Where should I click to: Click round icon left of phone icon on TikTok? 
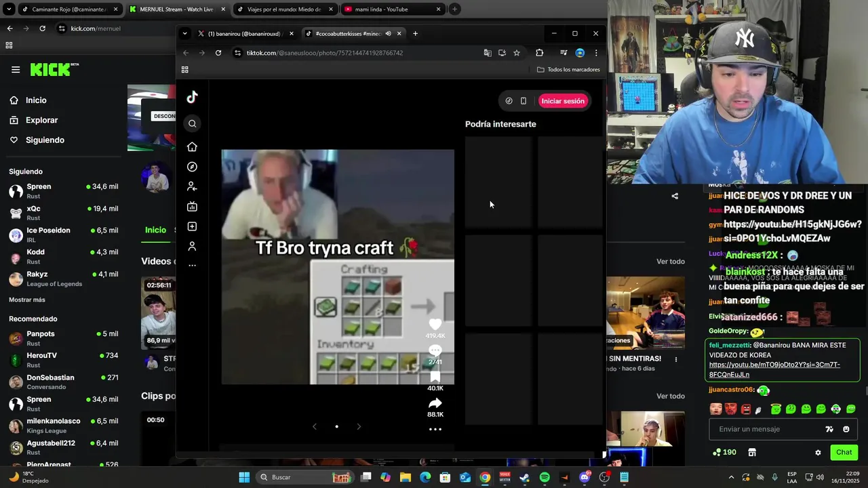(x=509, y=101)
